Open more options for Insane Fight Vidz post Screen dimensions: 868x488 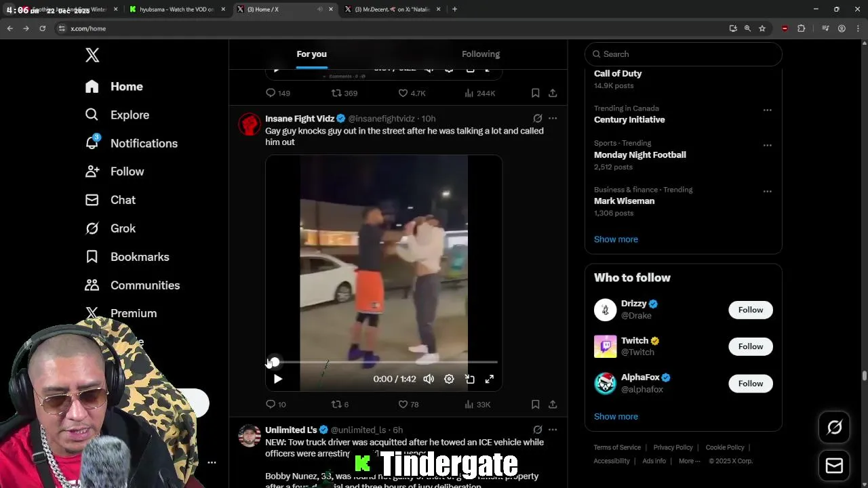[553, 118]
